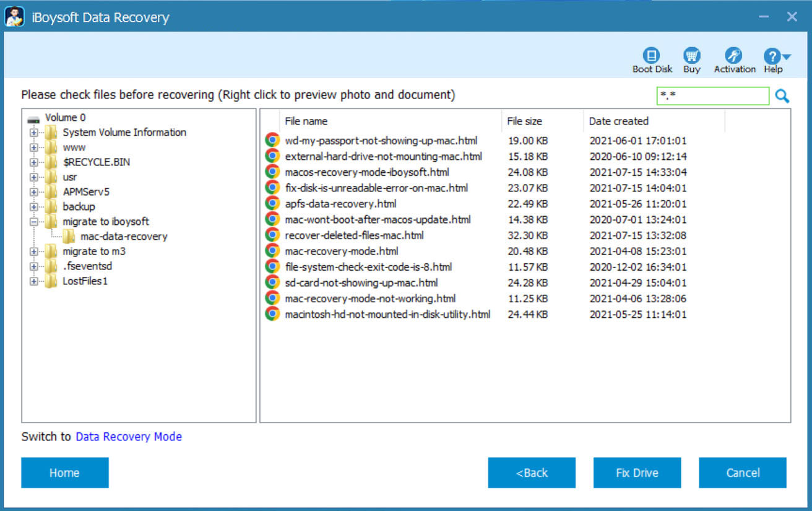Click the Activation key icon
Viewport: 812px width, 511px height.
click(x=734, y=56)
